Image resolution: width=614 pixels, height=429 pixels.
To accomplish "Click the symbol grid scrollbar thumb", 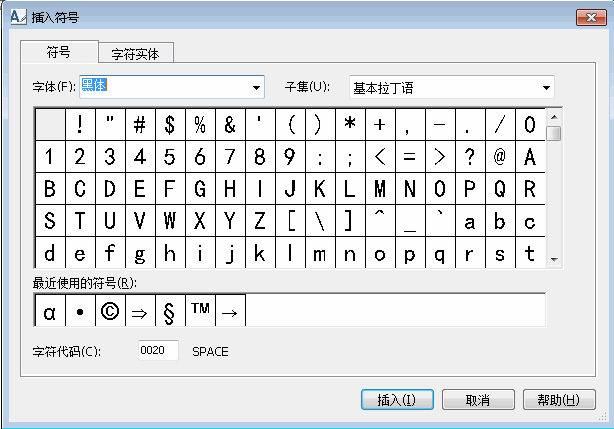I will [x=554, y=133].
